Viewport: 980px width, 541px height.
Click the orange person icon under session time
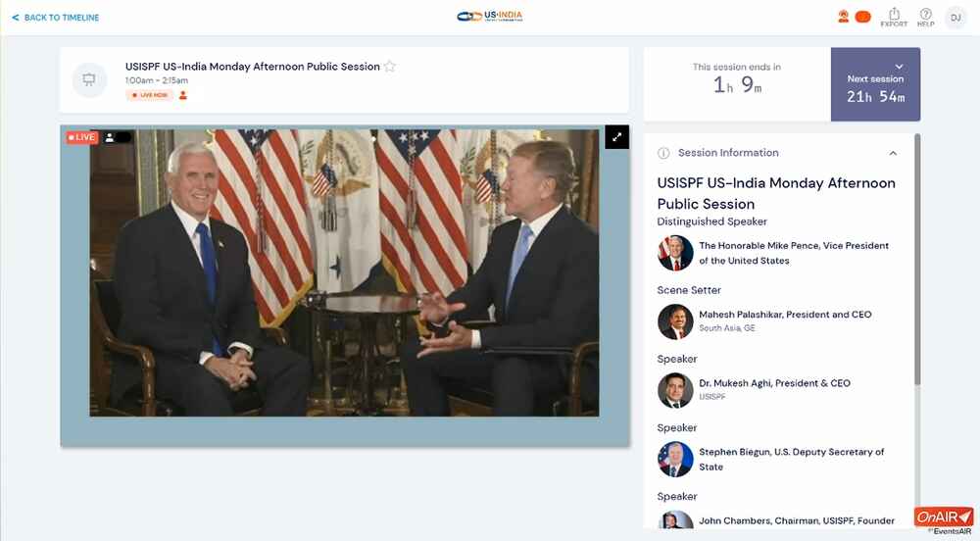pyautogui.click(x=183, y=95)
